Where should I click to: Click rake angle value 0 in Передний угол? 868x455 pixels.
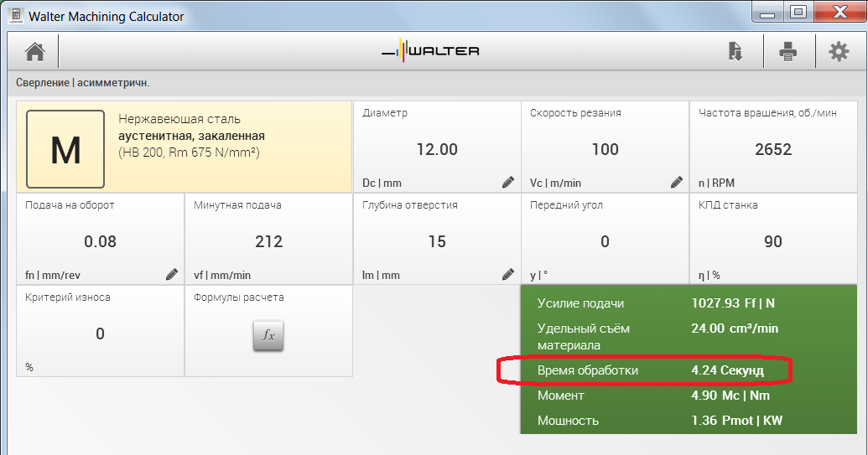(605, 241)
